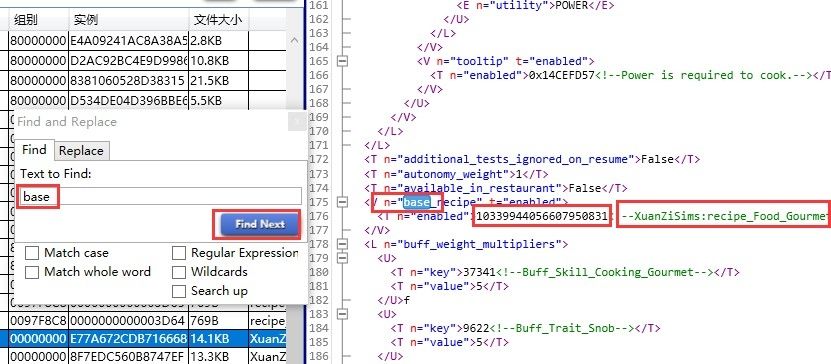Click the 实例 column header
Image resolution: width=831 pixels, height=364 pixels.
[129, 20]
